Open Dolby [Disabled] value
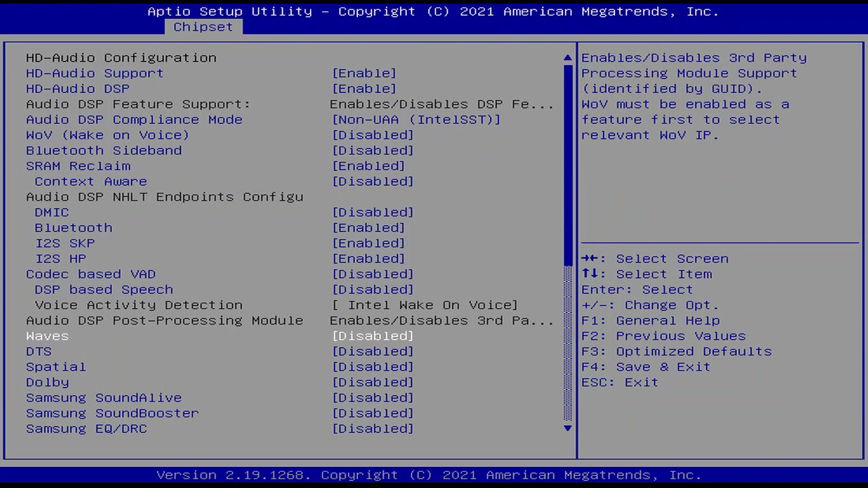 click(373, 382)
